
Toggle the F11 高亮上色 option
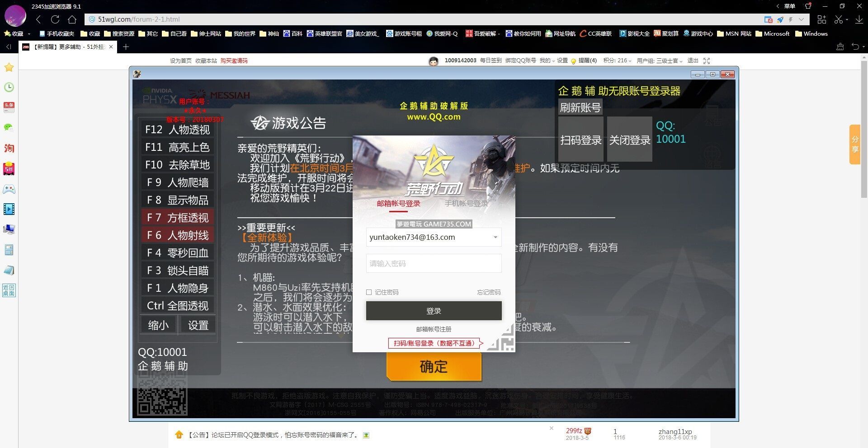pyautogui.click(x=178, y=147)
